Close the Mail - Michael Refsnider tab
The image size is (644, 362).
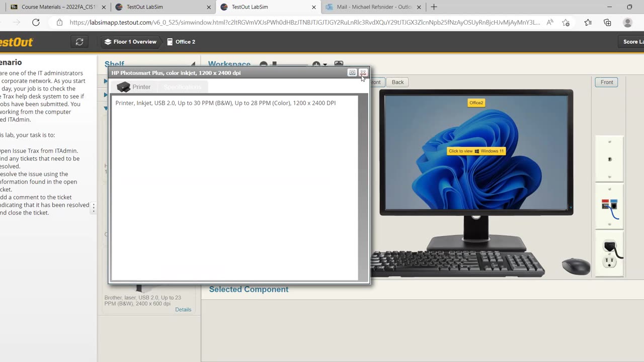coord(419,7)
